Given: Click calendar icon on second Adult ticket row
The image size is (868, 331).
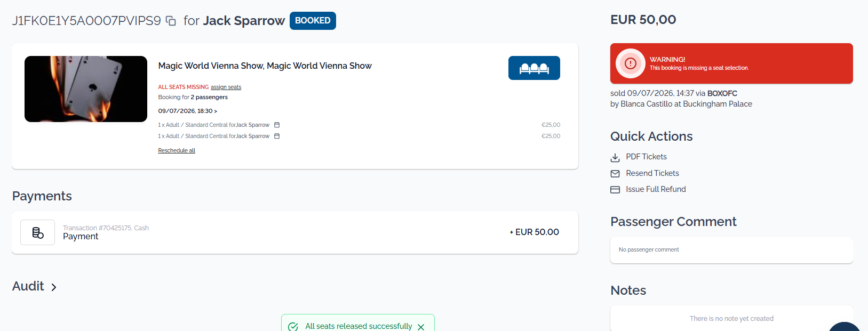Looking at the screenshot, I should click(x=277, y=136).
